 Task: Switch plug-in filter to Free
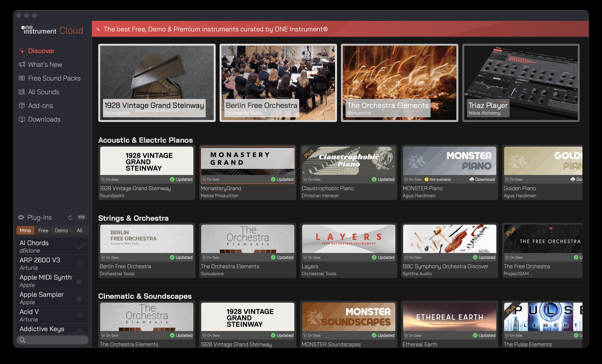click(43, 230)
